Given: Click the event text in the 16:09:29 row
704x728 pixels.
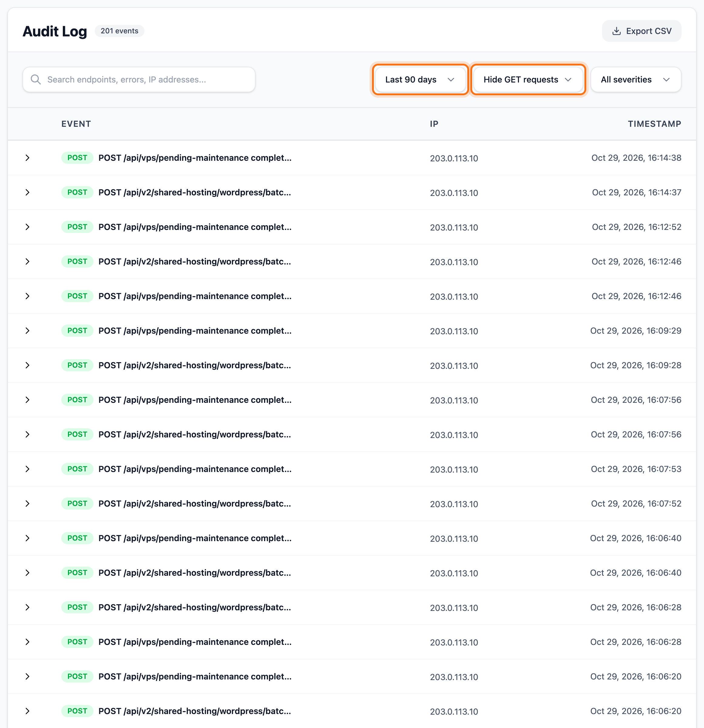Looking at the screenshot, I should pos(195,331).
